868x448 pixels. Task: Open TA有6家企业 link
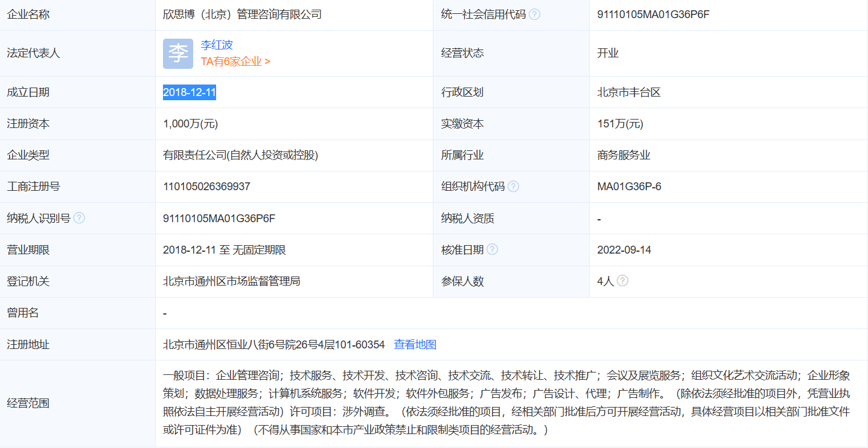point(235,61)
